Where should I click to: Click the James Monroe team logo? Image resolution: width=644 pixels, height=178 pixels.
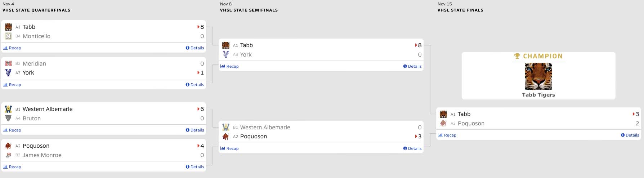[8, 155]
